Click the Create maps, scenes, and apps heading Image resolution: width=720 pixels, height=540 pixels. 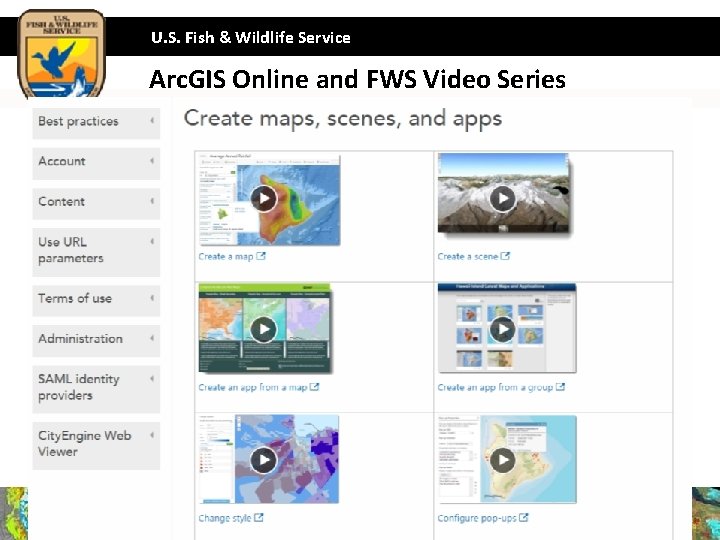pos(343,118)
